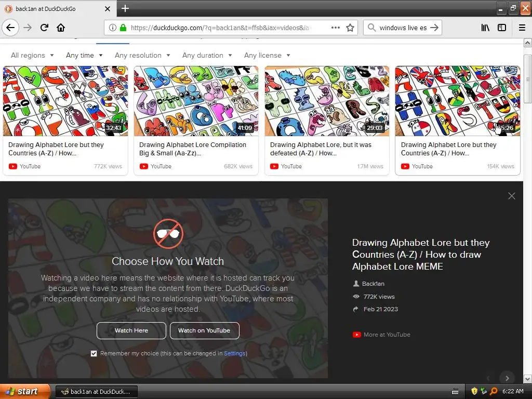Click the 772K views card title
This screenshot has width=532, height=399.
[56, 149]
